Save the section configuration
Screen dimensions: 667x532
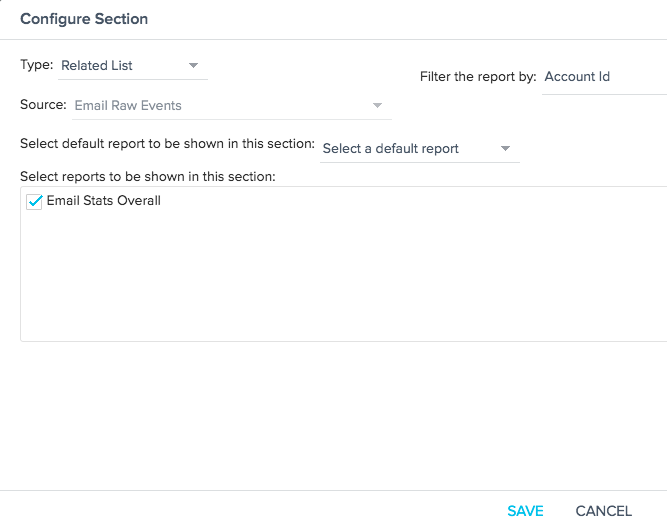point(525,511)
